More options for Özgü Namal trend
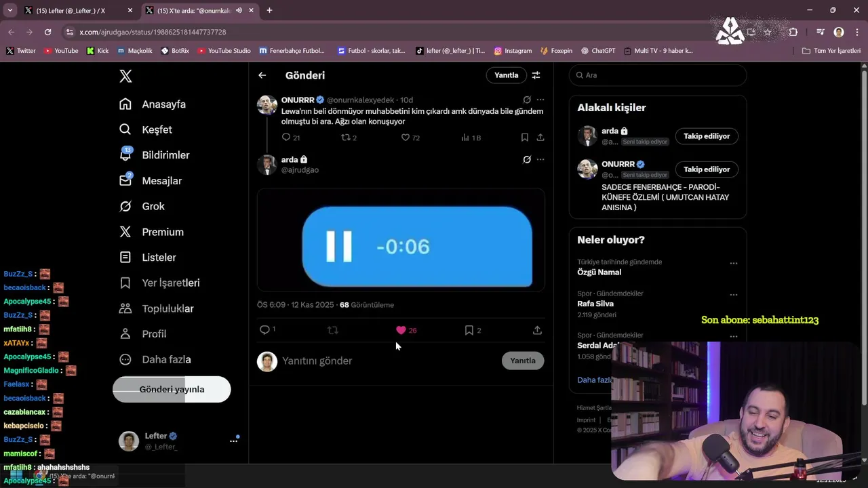This screenshot has width=868, height=488. (734, 263)
